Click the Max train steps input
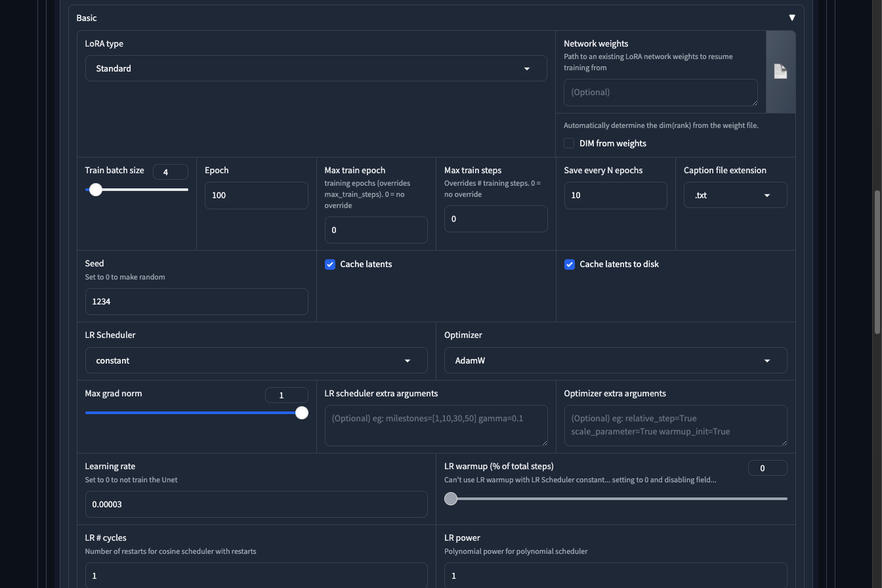The height and width of the screenshot is (588, 882). click(495, 219)
